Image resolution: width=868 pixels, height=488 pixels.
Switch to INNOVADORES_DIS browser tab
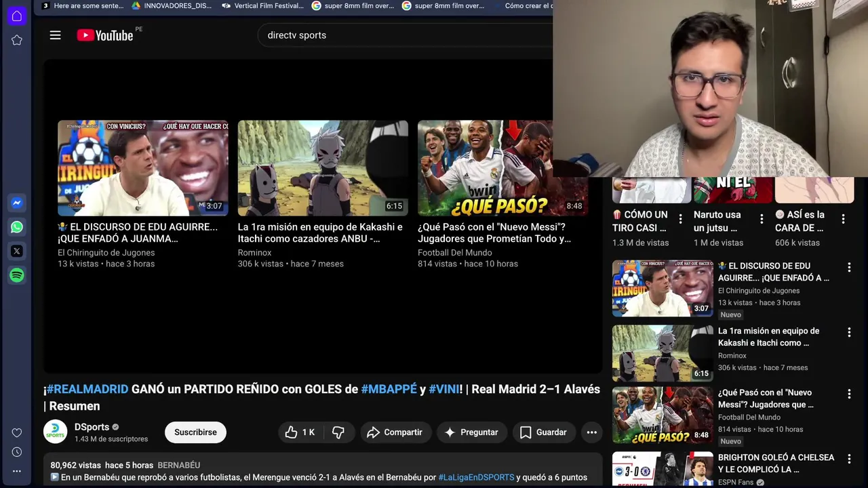[x=172, y=6]
